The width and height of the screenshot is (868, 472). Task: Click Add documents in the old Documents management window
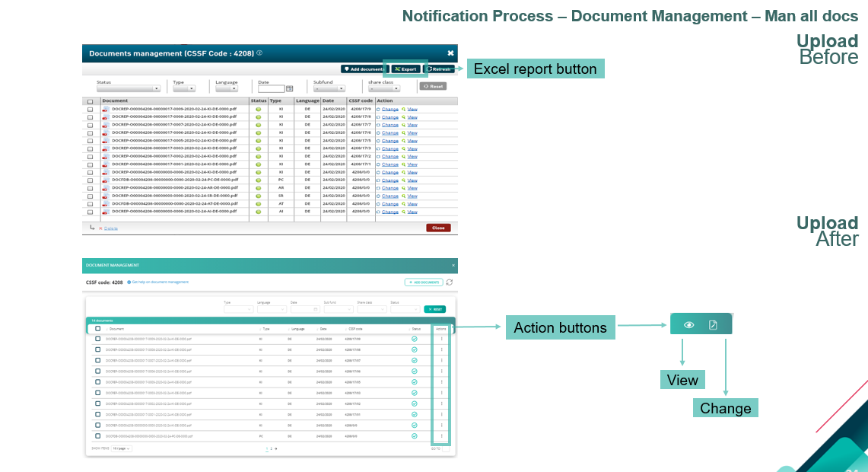[x=364, y=69]
